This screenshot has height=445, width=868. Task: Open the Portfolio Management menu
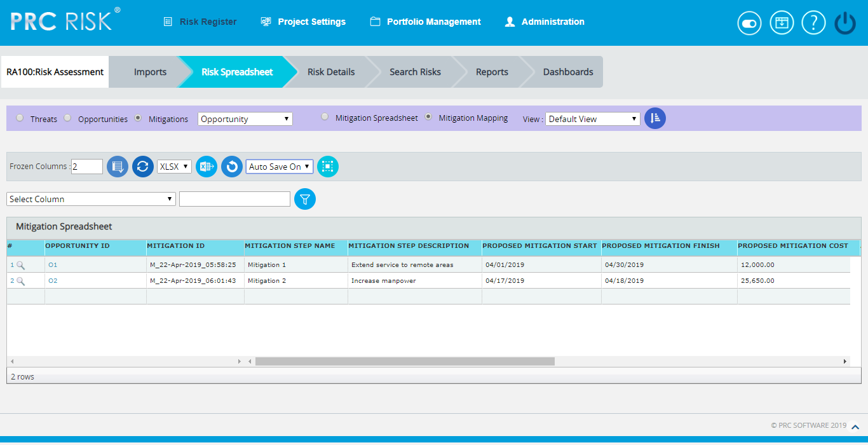(x=425, y=22)
